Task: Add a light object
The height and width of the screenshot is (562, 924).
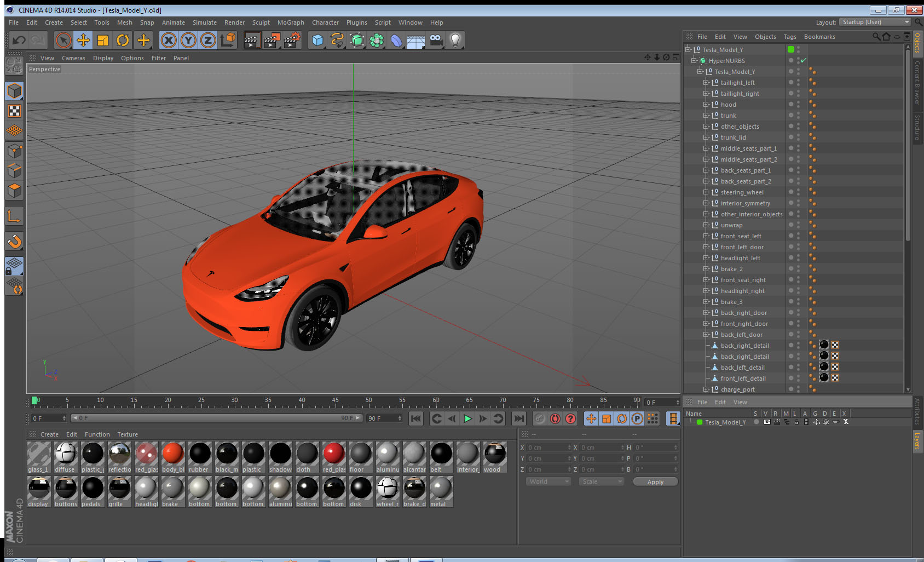Action: 455,40
